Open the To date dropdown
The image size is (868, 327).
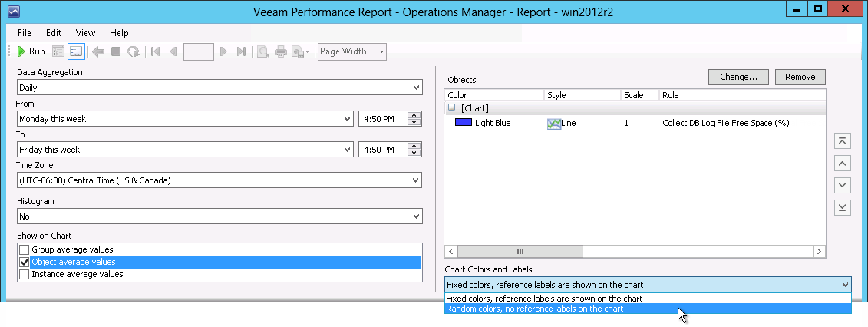pos(185,150)
